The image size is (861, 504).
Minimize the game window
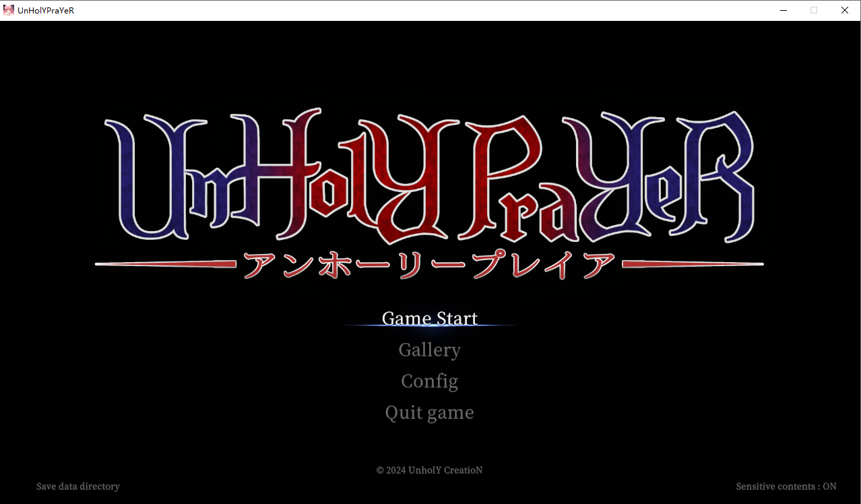[783, 10]
